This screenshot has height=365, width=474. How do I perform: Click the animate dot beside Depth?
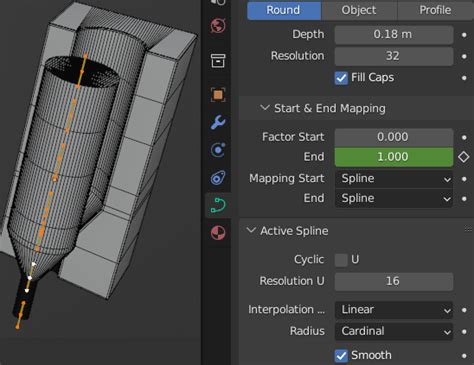(464, 35)
